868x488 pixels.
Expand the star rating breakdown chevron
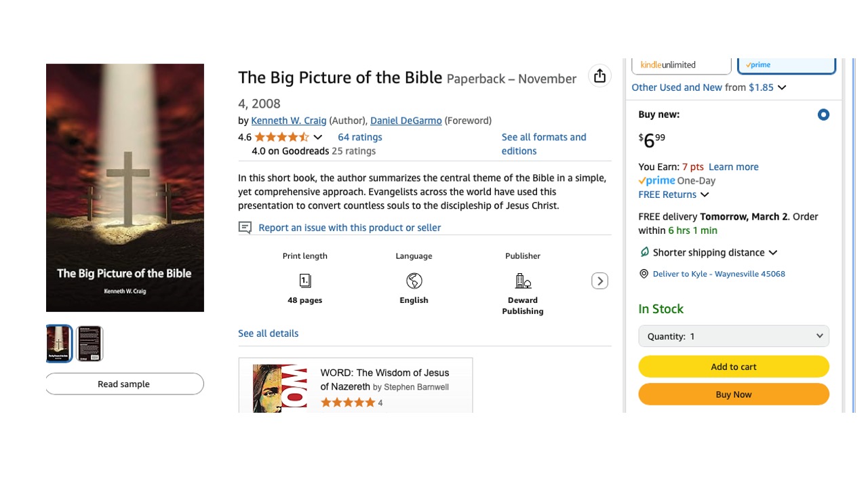tap(317, 138)
